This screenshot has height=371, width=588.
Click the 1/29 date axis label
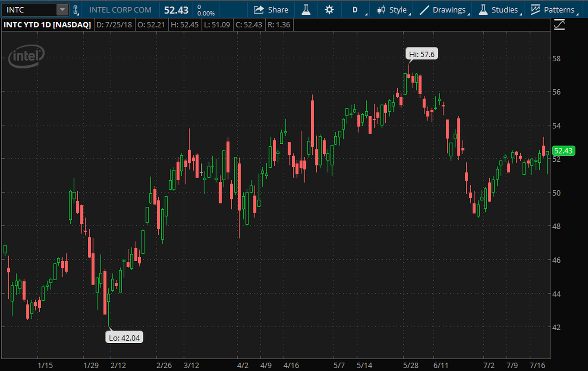click(x=91, y=365)
